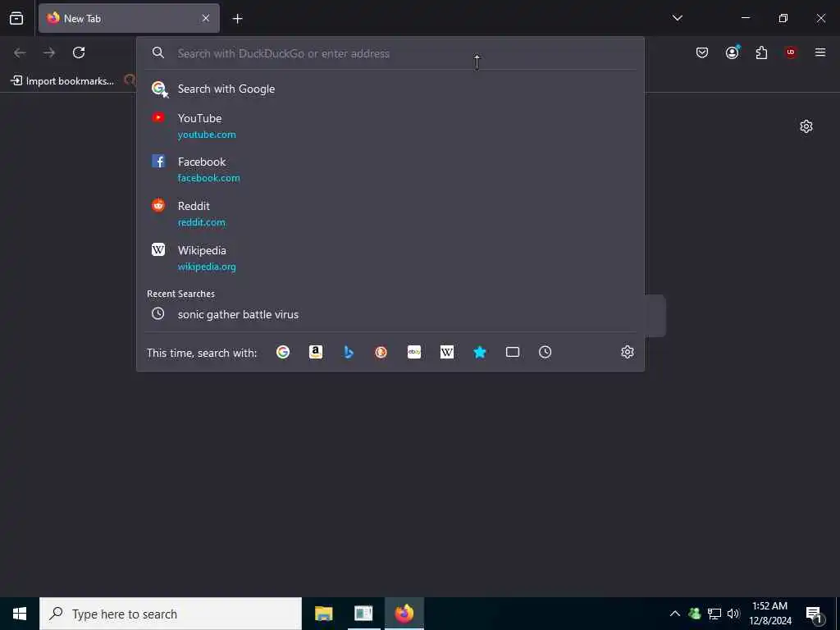Go forward one page
The width and height of the screenshot is (840, 630).
(49, 52)
